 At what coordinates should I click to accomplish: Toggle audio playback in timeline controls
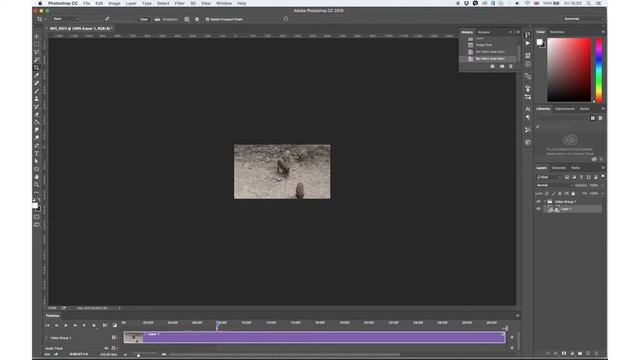click(84, 325)
